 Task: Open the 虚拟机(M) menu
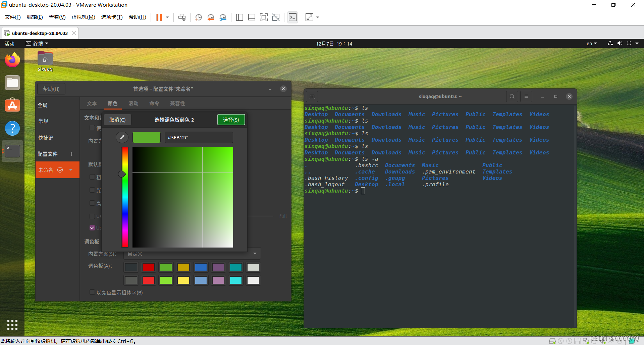pyautogui.click(x=84, y=17)
